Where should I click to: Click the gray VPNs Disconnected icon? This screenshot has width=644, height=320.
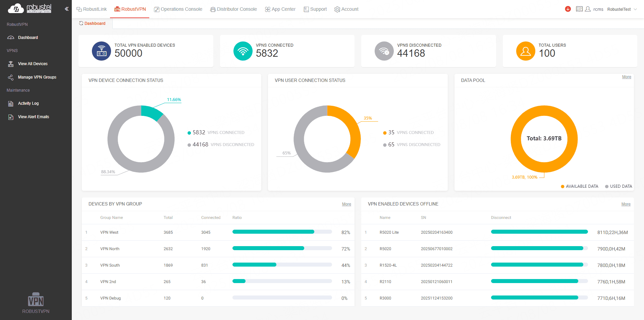384,51
